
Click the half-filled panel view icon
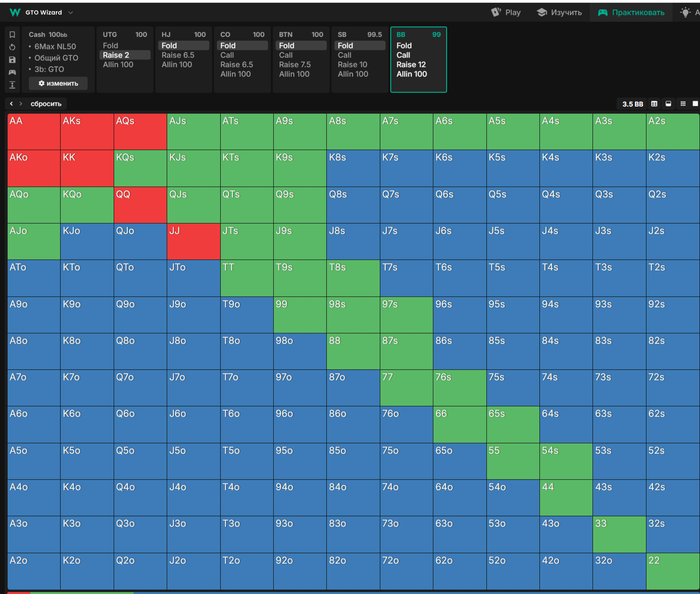point(668,104)
